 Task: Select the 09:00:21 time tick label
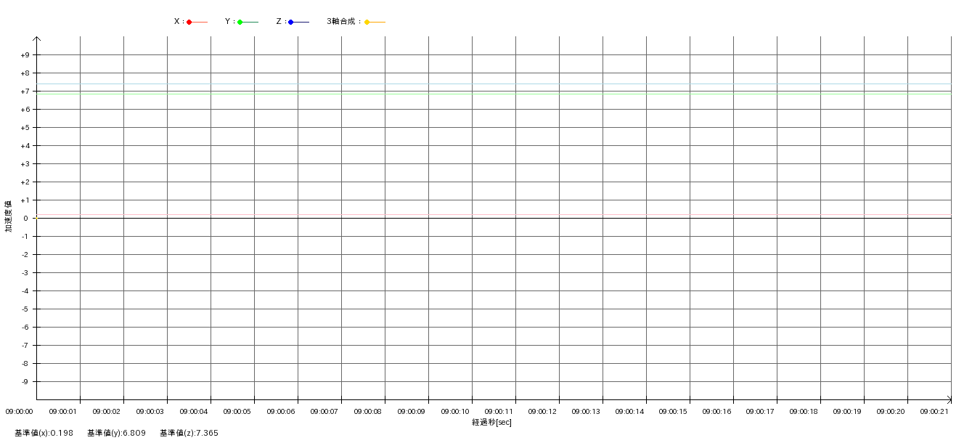934,412
